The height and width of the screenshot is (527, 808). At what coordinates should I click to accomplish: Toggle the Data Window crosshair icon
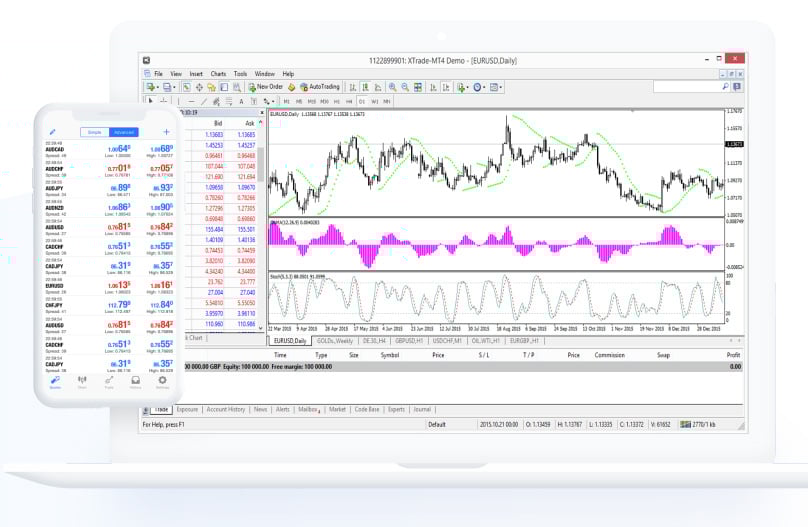[x=199, y=88]
